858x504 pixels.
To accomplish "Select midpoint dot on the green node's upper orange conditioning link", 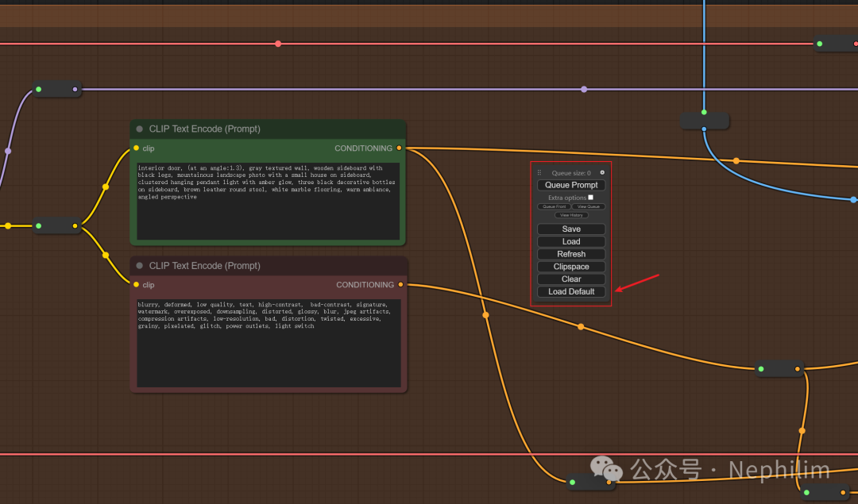I will pos(736,160).
